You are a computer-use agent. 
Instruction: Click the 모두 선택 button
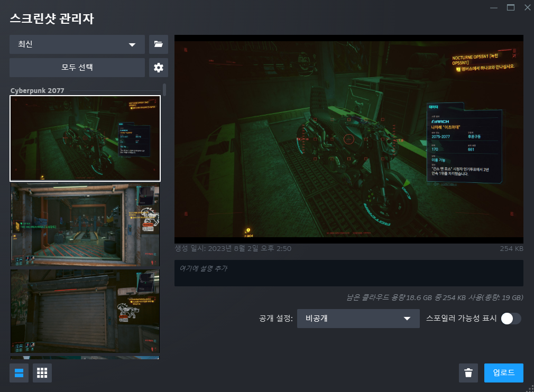click(x=77, y=68)
